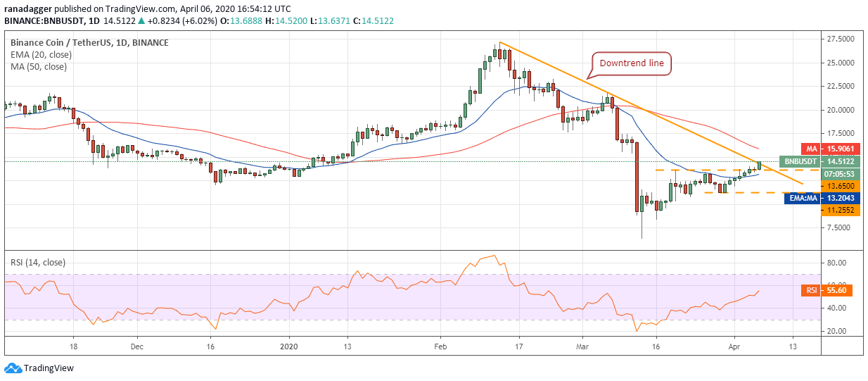Click the 'Dec' date label on time axis
Screen dimensions: 868x381
pos(137,346)
